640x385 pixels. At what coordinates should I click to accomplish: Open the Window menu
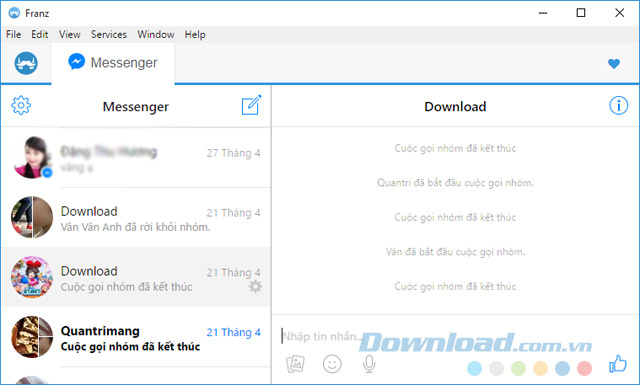click(x=156, y=35)
